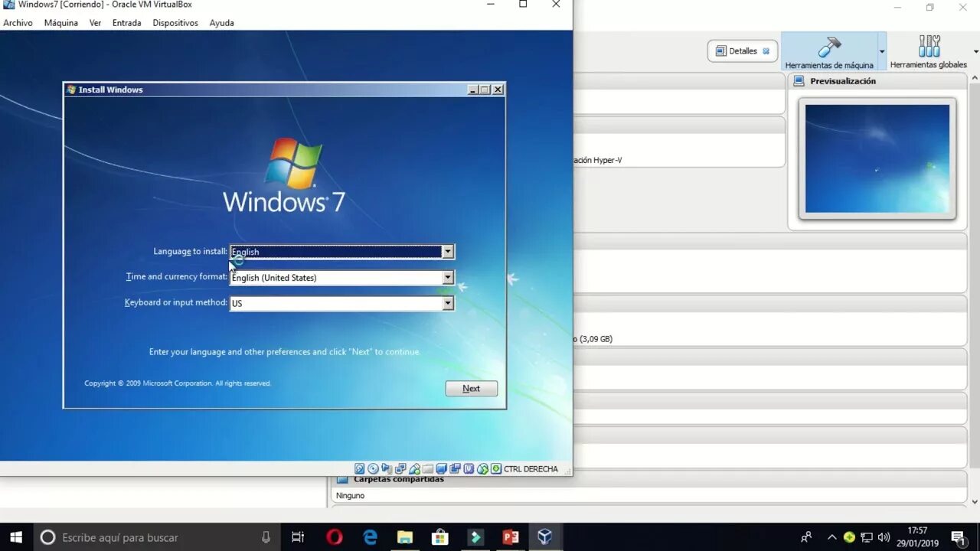This screenshot has height=551, width=980.
Task: Click the display status icon in VM bar
Action: click(442, 468)
